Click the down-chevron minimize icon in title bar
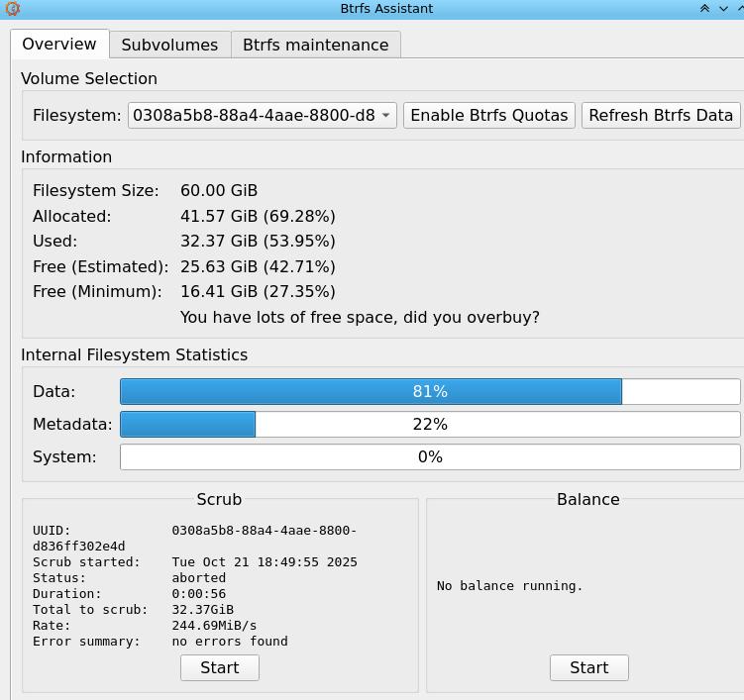This screenshot has height=700, width=744. 723,9
